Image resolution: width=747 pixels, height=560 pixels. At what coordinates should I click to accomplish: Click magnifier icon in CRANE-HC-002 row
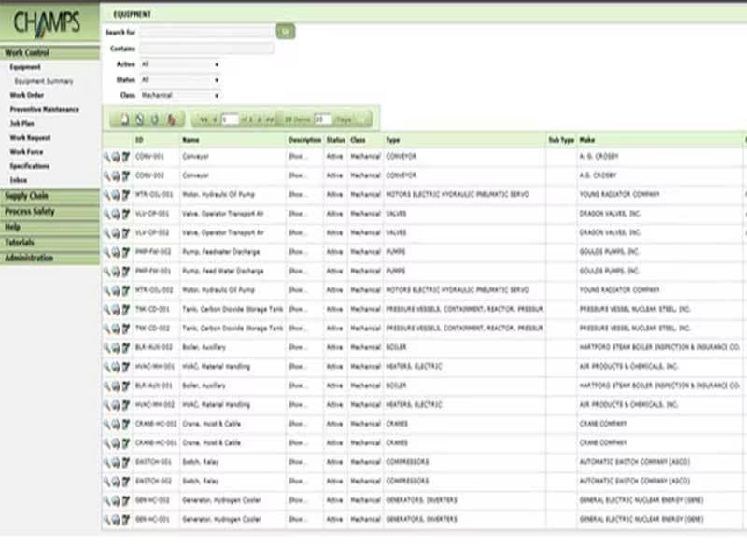(106, 424)
